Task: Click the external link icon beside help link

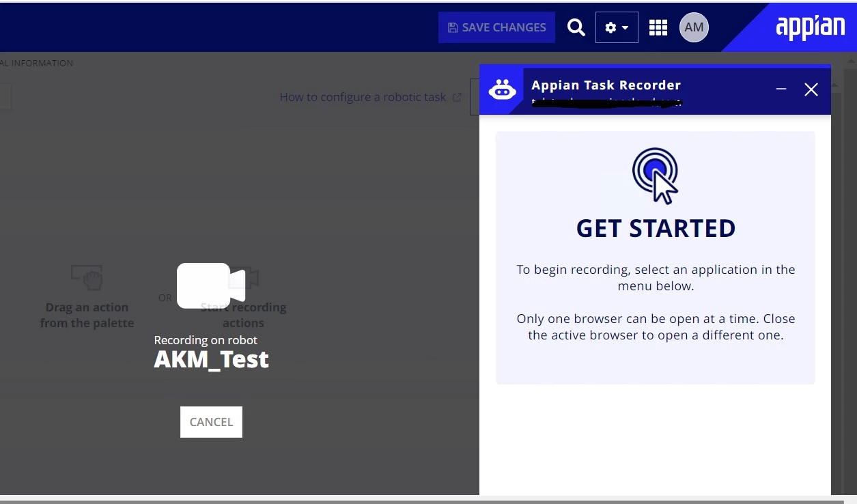Action: [457, 97]
